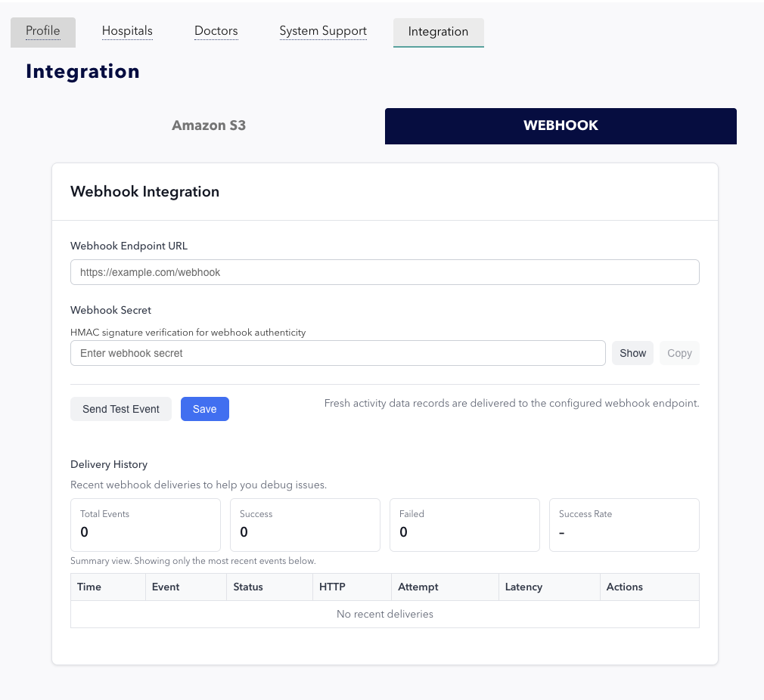Click the Status column header
Screen dimensions: 764x700
coord(248,587)
